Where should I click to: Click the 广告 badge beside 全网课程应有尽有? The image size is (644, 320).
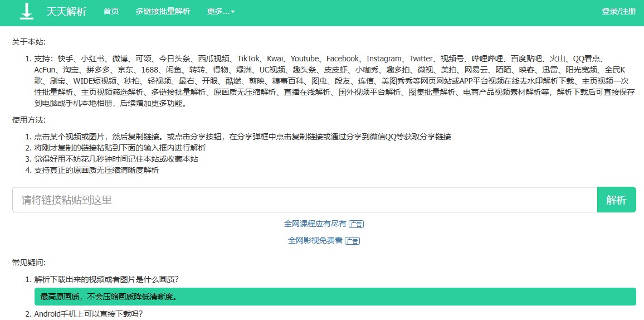356,224
